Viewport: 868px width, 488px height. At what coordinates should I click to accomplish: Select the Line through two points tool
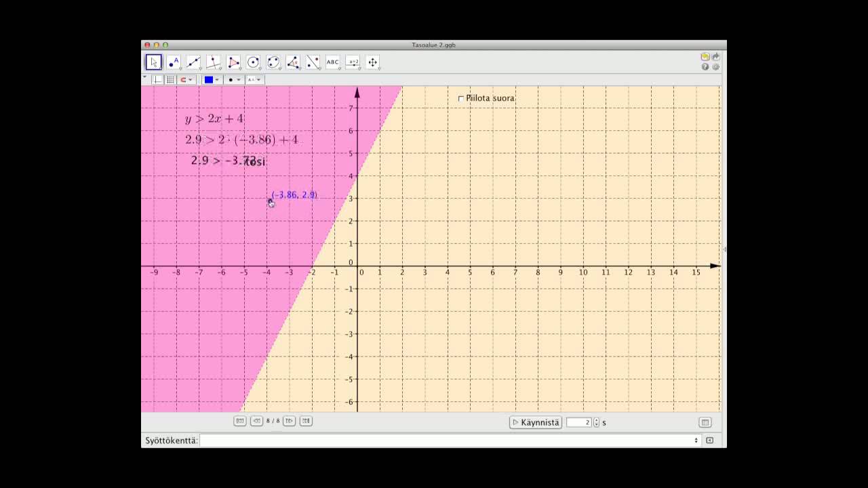point(194,62)
